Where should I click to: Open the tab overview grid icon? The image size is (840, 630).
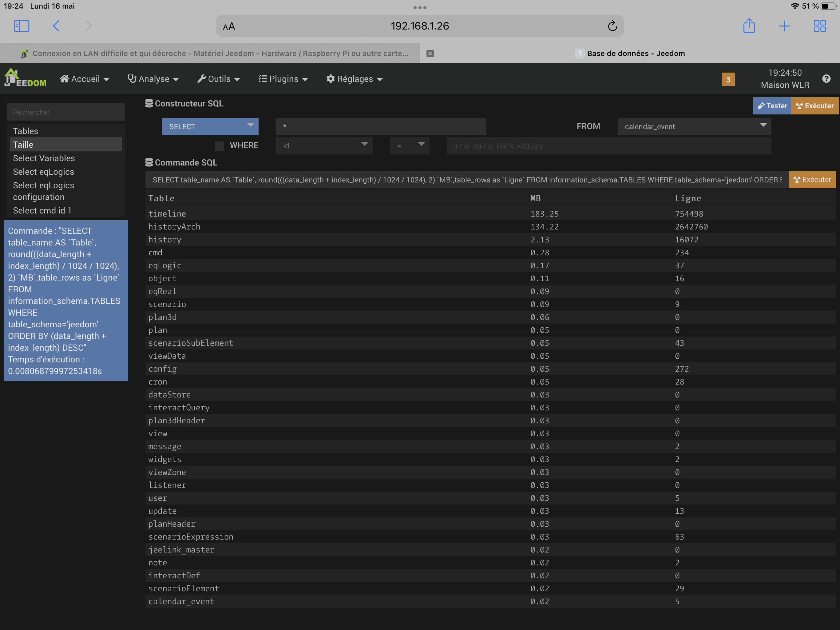click(x=819, y=26)
